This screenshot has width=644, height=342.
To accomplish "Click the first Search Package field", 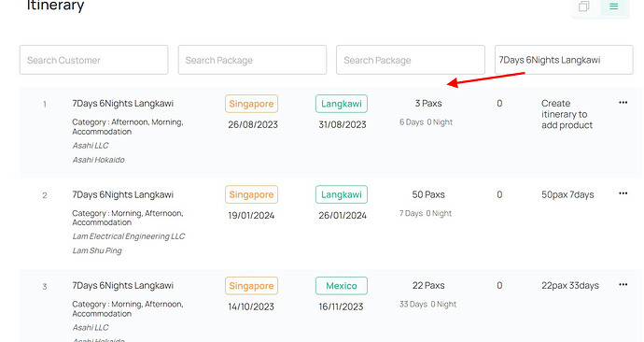I will click(x=252, y=60).
